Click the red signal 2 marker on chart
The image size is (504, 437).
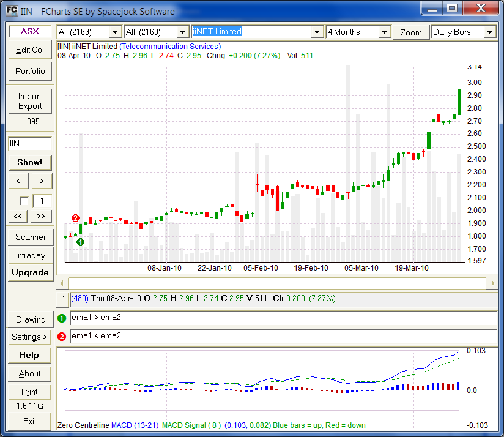point(75,219)
